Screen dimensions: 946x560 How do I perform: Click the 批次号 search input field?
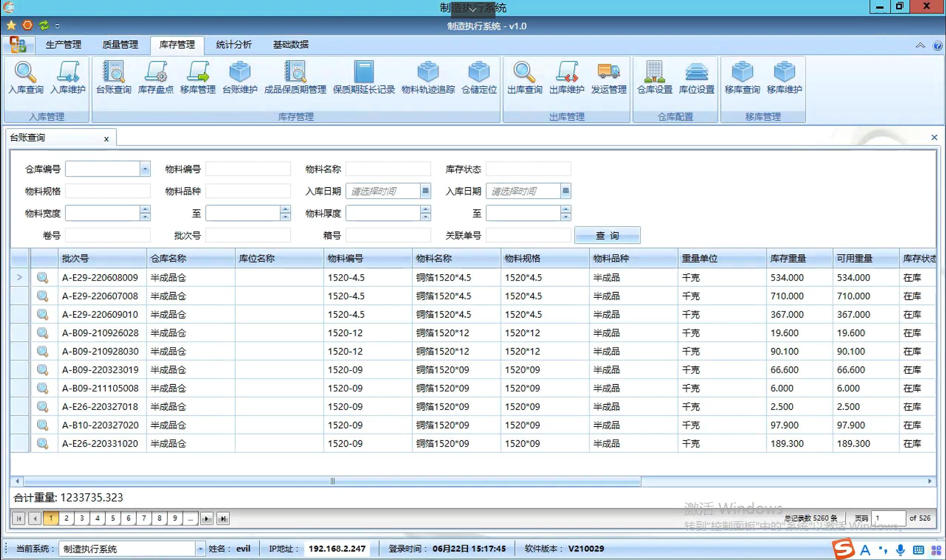(248, 235)
